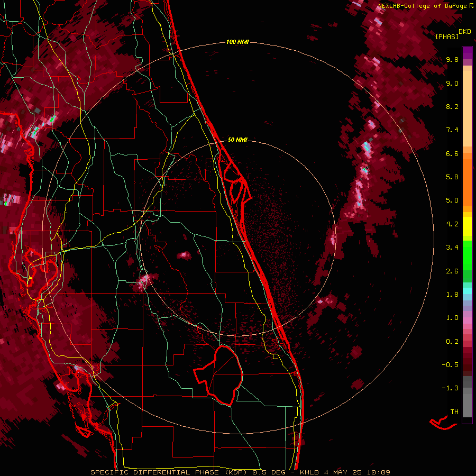Click the KMLB station identifier in the caption
Viewport: 476px width, 476px height.
click(309, 472)
